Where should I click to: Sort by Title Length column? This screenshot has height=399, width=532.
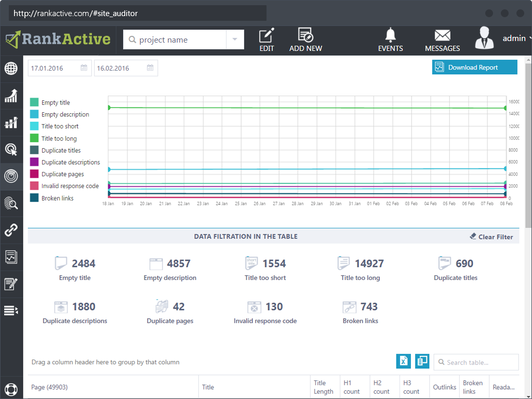pos(325,387)
